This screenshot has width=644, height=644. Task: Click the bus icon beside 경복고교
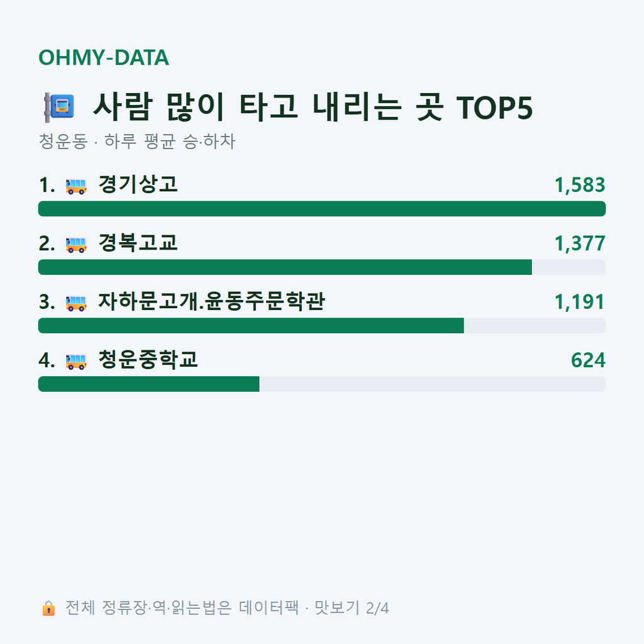(x=76, y=245)
